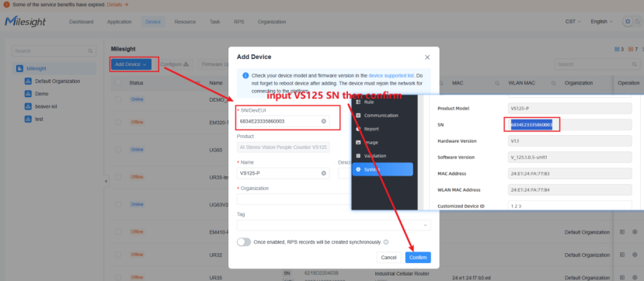Open the Organization tab

click(x=272, y=22)
